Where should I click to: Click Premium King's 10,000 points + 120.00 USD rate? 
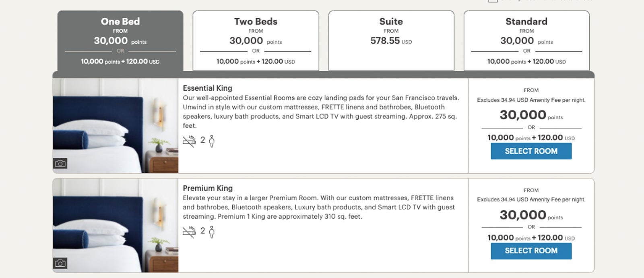point(531,238)
